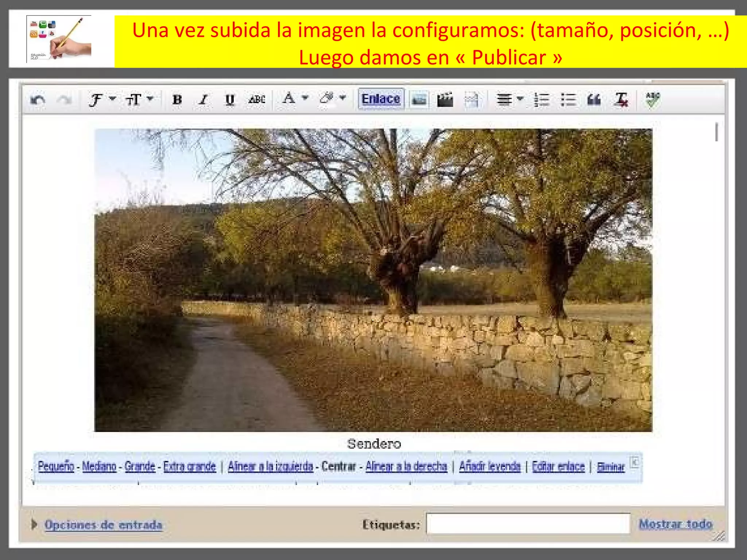
Task: Click the editor vertical scrollbar
Action: point(717,132)
